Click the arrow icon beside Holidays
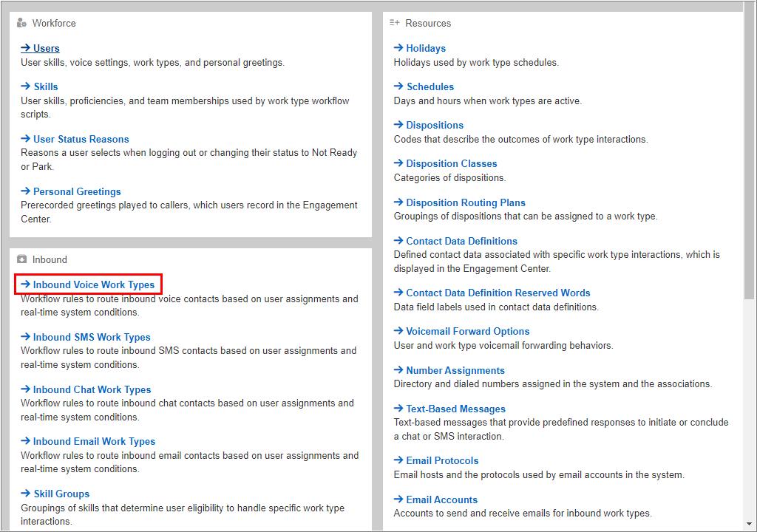Viewport: 757px width, 532px height. 397,48
